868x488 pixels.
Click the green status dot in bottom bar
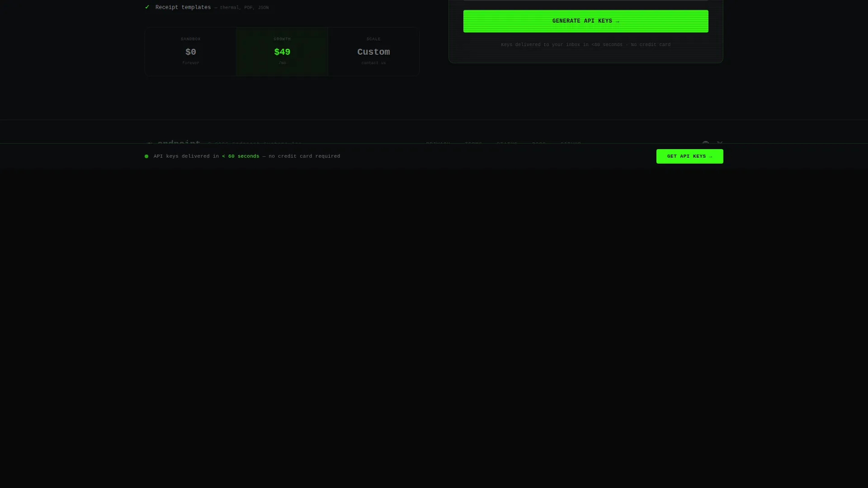[146, 156]
